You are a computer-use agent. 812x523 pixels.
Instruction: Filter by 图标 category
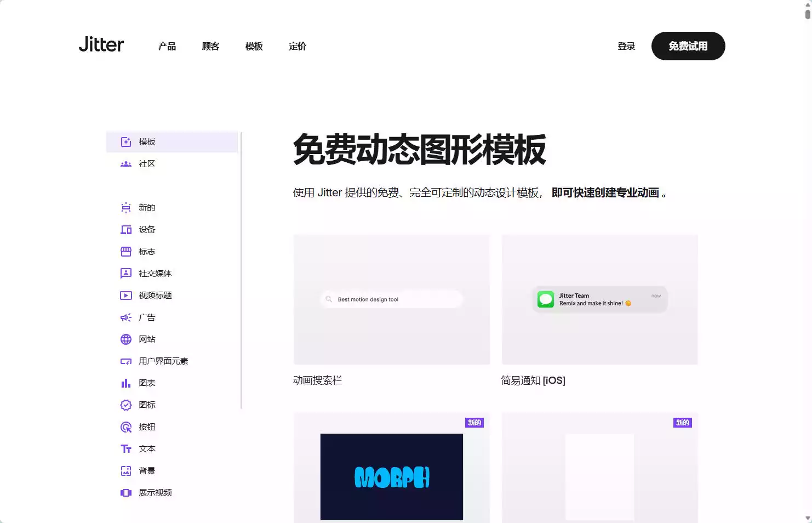click(172, 405)
